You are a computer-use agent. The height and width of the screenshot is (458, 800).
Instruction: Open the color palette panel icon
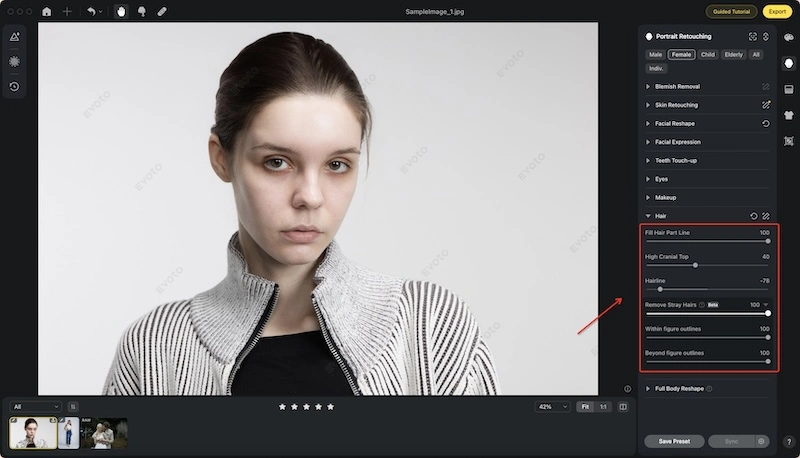(x=789, y=37)
